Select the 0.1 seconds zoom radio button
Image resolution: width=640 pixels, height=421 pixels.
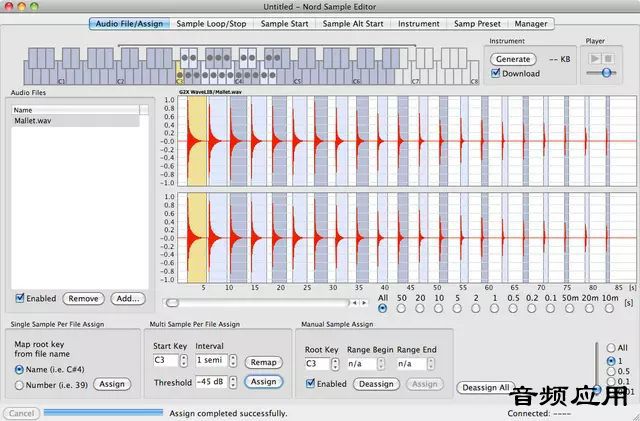tap(550, 309)
